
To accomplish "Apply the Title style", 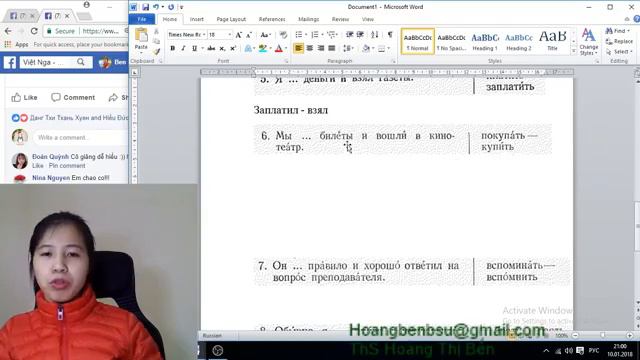I will point(553,41).
